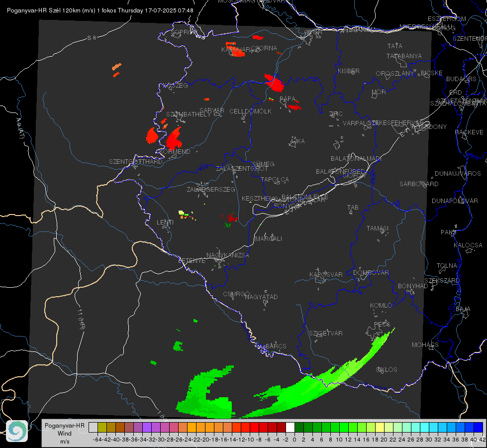This screenshot has width=487, height=448.
Task: Click the ZALAEGERSZEG city label
Action: tap(210, 189)
